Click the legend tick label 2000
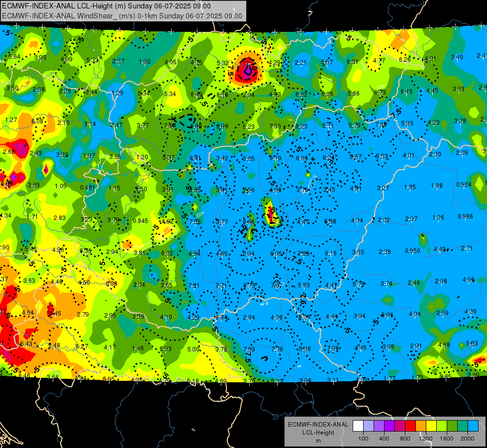487x448 pixels. [468, 439]
